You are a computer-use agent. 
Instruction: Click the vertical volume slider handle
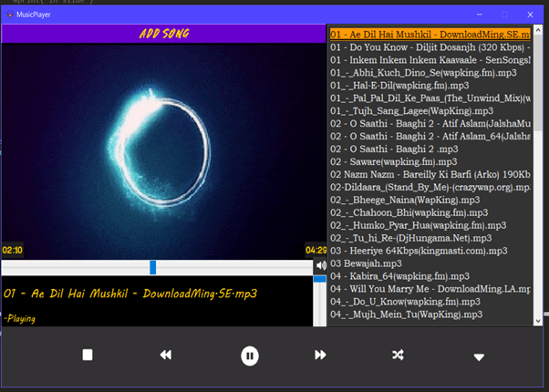320,279
